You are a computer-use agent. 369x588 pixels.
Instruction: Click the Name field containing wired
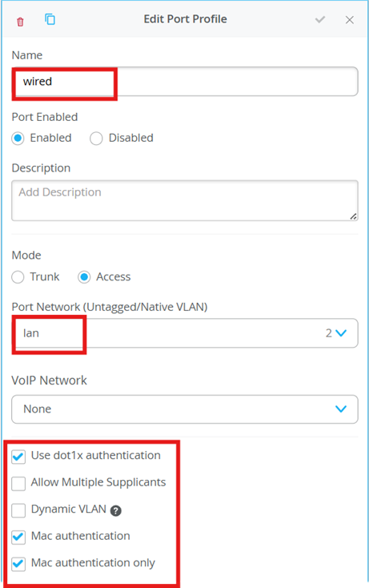coord(185,82)
